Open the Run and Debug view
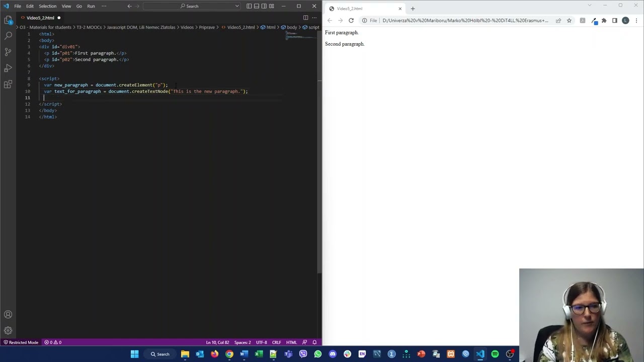Screen dimensions: 644x362 (x=8, y=68)
